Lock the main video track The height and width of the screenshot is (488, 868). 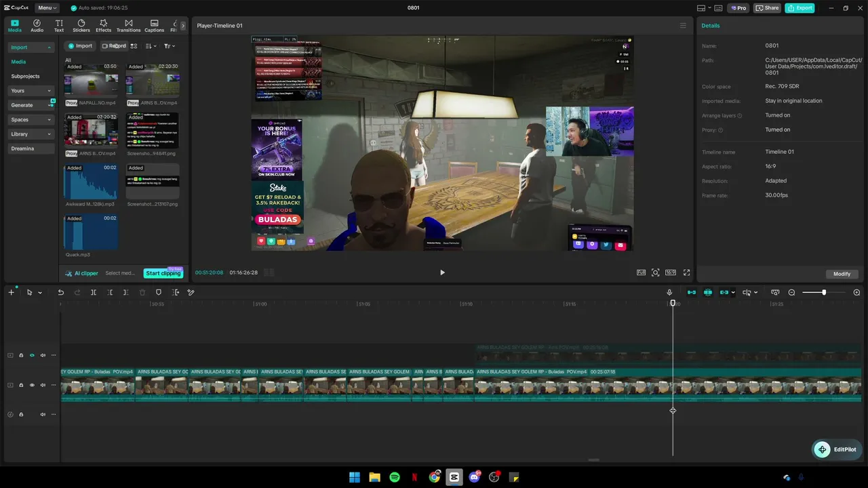pyautogui.click(x=21, y=385)
